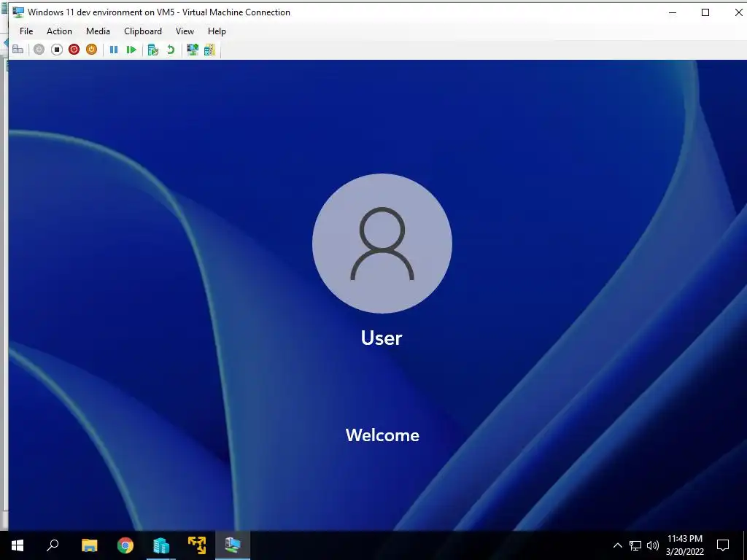Launch File Explorer from the taskbar
Image resolution: width=747 pixels, height=560 pixels.
click(x=89, y=545)
